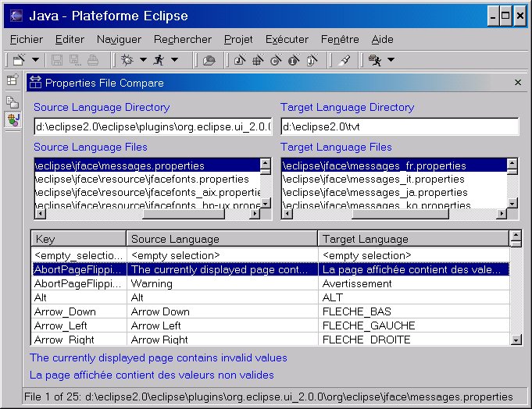Select messages_it.properties in target files
The image size is (532, 409).
(x=395, y=179)
